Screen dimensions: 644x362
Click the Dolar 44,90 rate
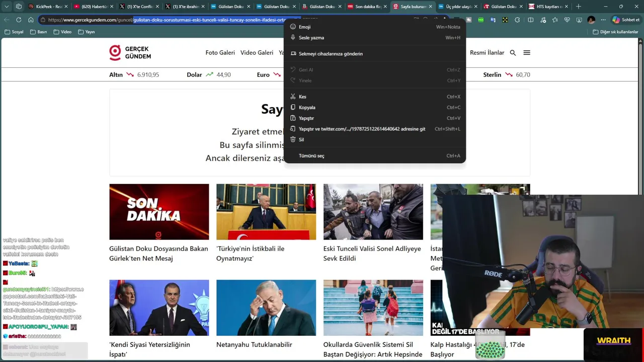(209, 74)
